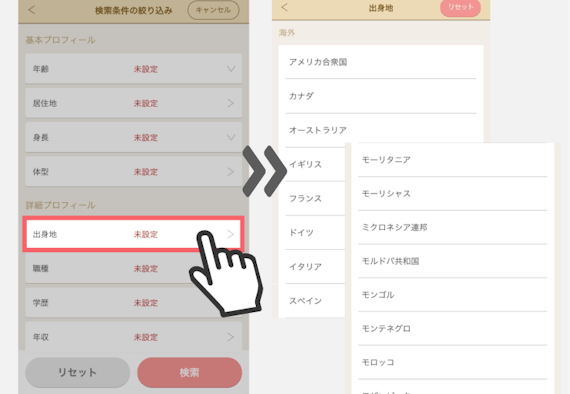Go back from the 出身地 list

coord(285,7)
